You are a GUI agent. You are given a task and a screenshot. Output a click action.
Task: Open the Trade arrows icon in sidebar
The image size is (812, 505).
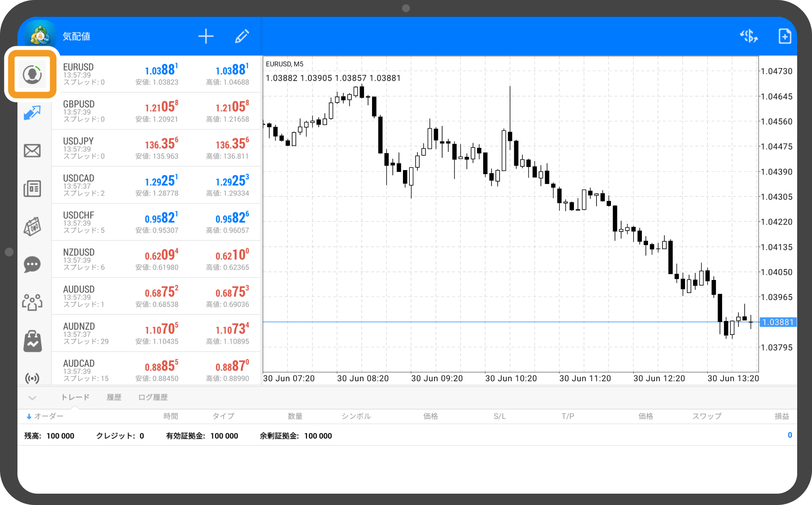(32, 113)
